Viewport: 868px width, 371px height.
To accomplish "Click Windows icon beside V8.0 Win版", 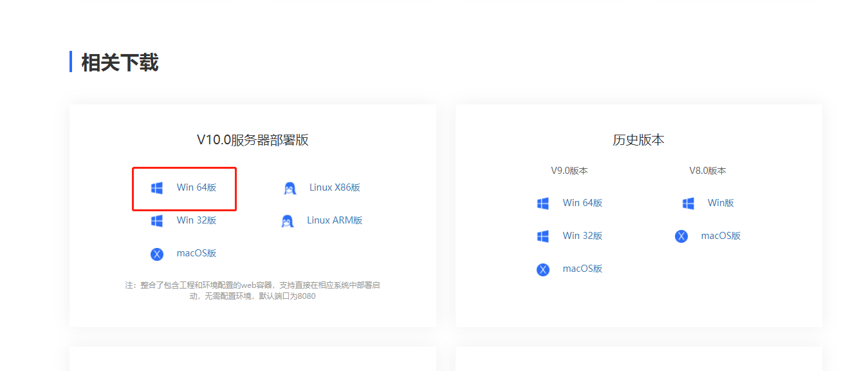I will pyautogui.click(x=688, y=204).
